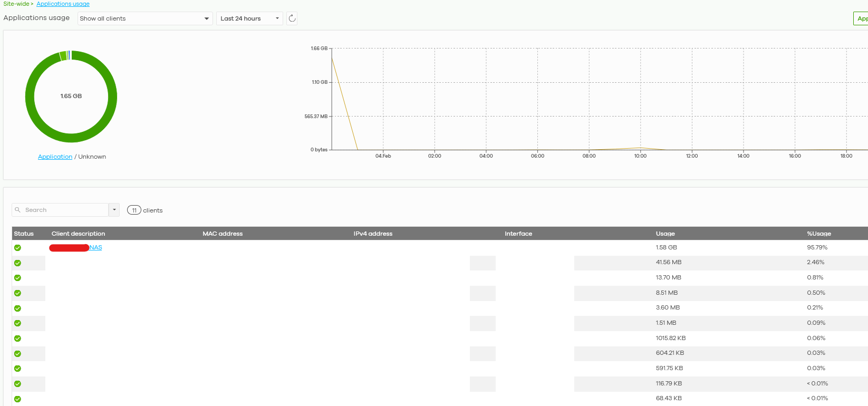Click status check icon of 41.56 MB row
This screenshot has width=868, height=406.
click(17, 263)
